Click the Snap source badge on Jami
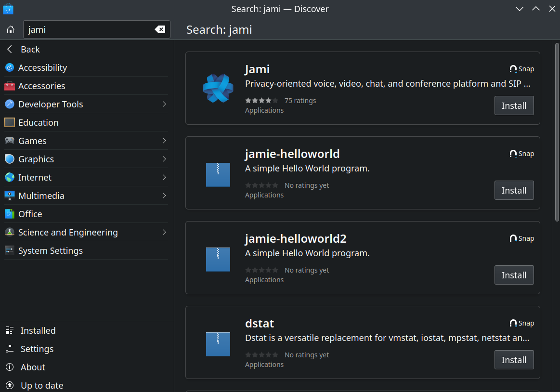 pyautogui.click(x=522, y=69)
